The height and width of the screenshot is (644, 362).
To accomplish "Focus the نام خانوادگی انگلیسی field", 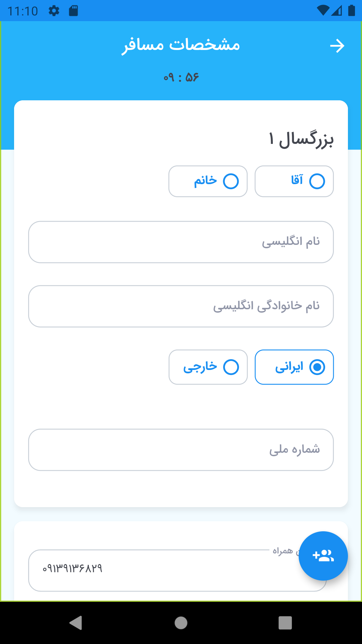I will 181,306.
